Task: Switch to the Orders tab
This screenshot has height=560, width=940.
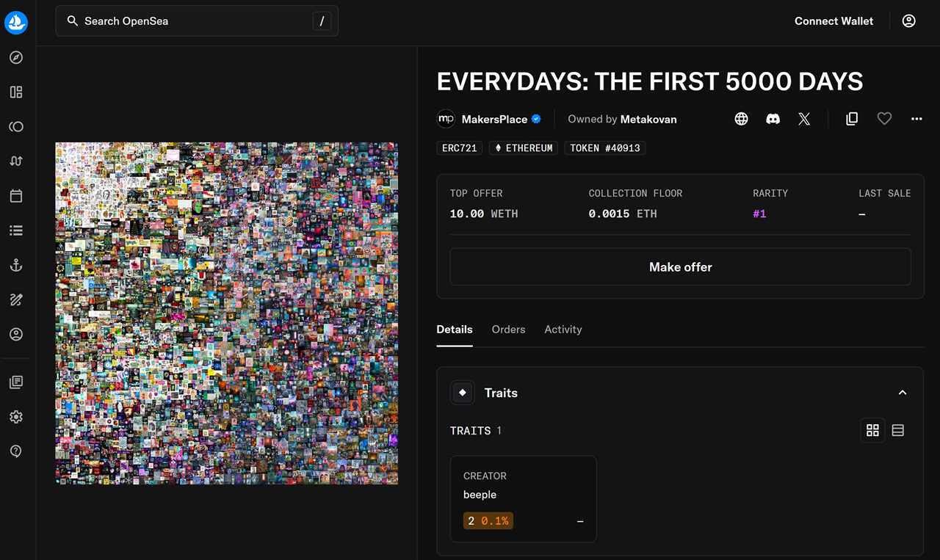Action: (508, 330)
